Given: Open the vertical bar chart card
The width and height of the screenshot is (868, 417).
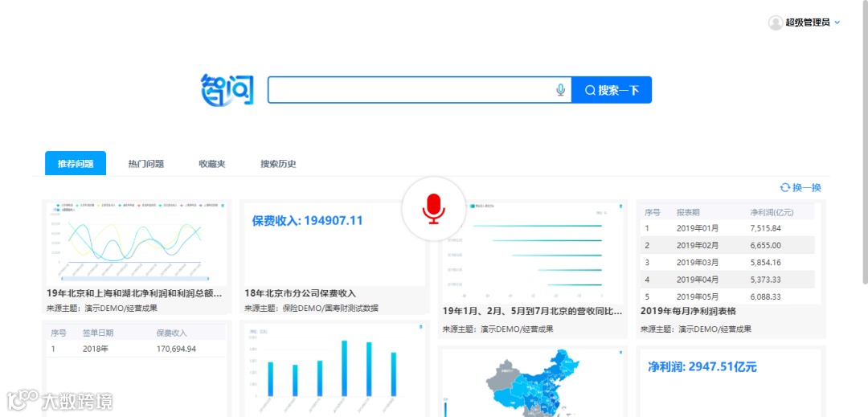Looking at the screenshot, I should tap(335, 370).
